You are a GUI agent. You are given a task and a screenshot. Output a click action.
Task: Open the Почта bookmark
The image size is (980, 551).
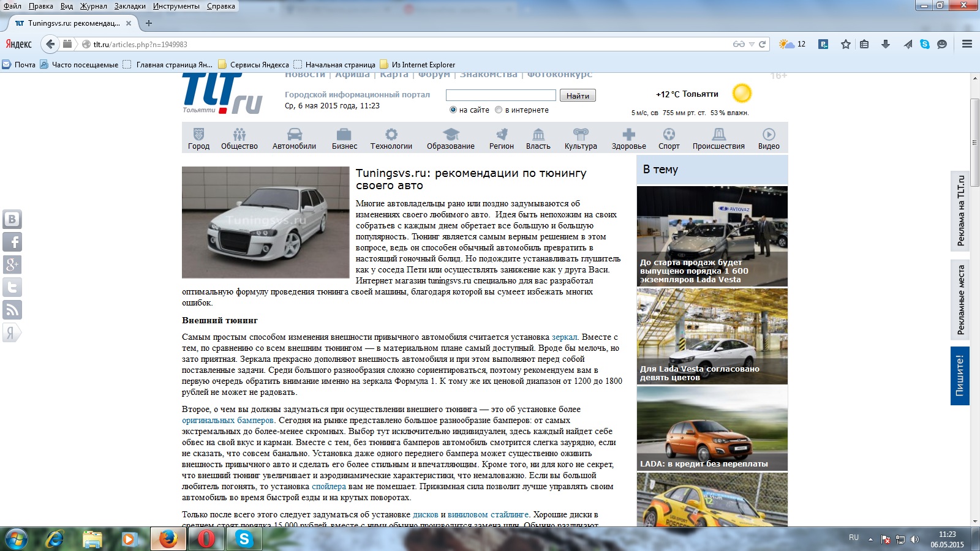tap(19, 64)
